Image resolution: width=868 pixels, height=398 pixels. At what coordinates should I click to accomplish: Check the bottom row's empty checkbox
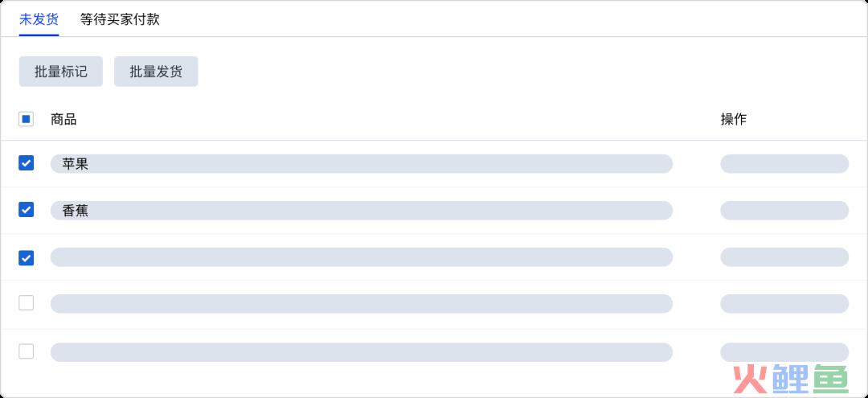pos(26,351)
